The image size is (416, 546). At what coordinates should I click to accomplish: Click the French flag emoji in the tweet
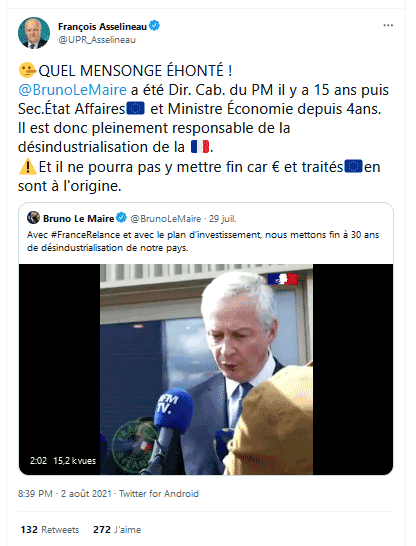200,146
